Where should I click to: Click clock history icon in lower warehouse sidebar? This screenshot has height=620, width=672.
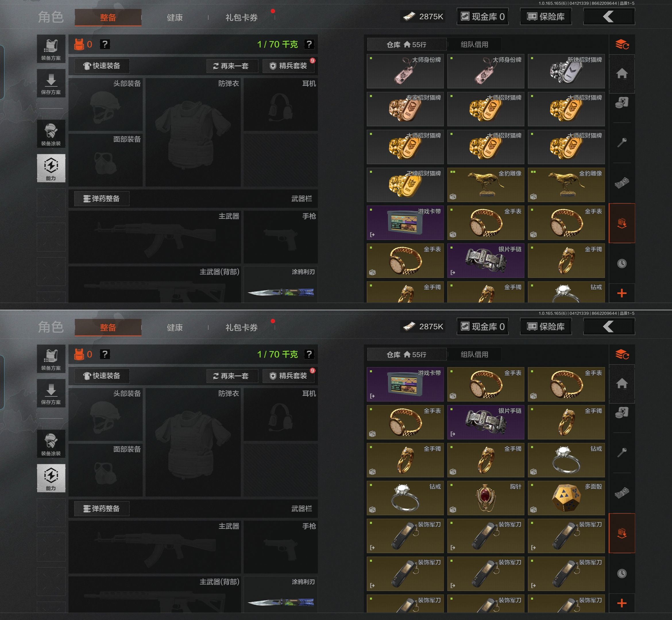point(622,573)
